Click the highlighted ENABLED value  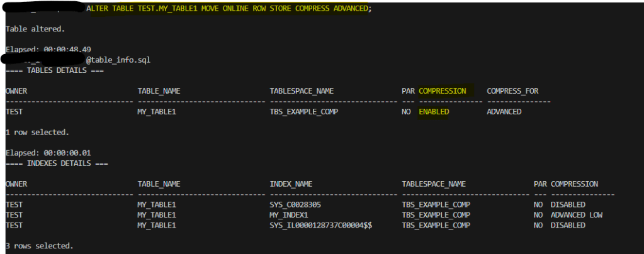coord(434,111)
